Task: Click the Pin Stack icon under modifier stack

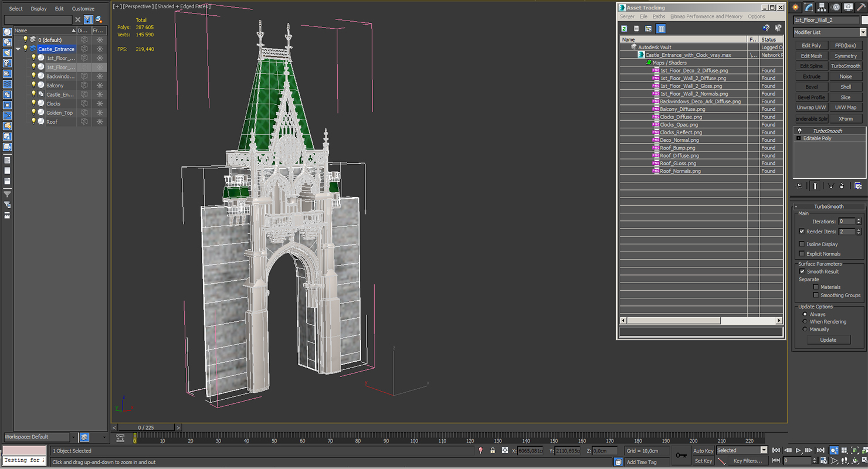Action: [x=799, y=186]
